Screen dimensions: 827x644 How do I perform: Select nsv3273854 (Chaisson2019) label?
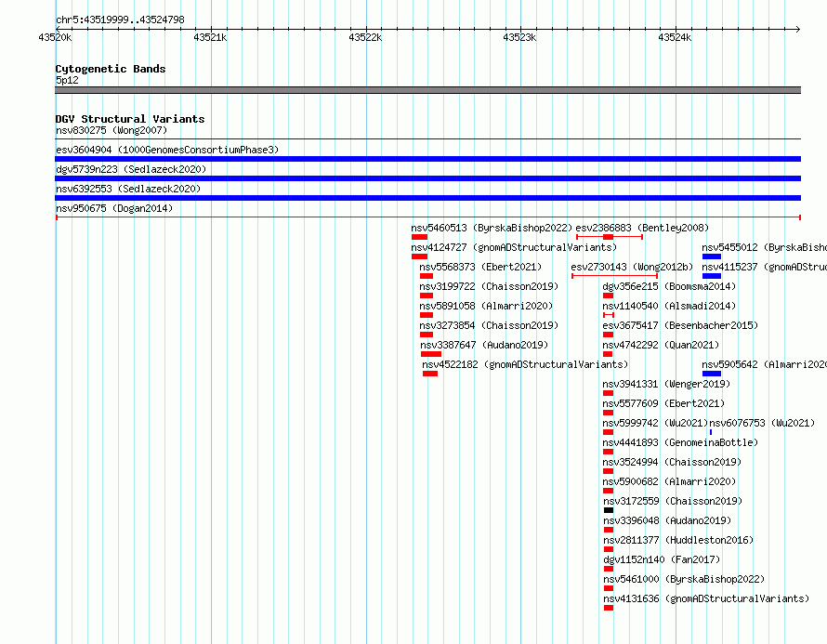[x=489, y=325]
